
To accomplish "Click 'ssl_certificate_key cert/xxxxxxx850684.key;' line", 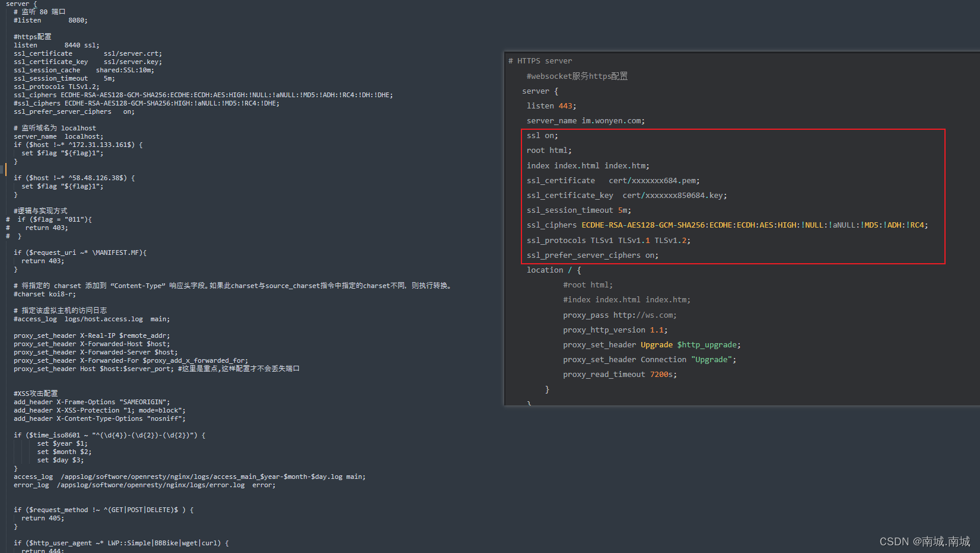I will coord(627,195).
